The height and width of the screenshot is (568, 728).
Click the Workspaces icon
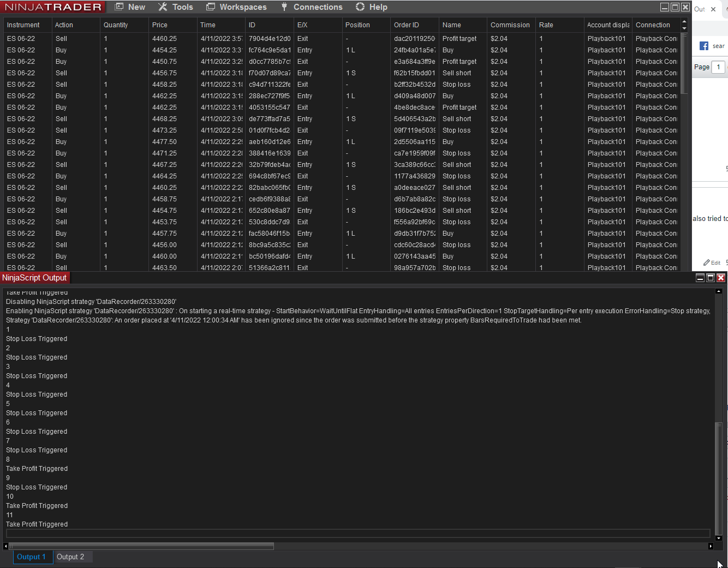[211, 7]
